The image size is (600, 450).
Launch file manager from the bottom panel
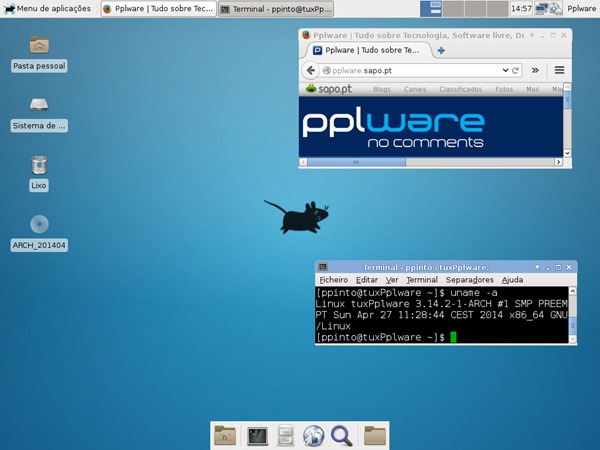coord(285,436)
